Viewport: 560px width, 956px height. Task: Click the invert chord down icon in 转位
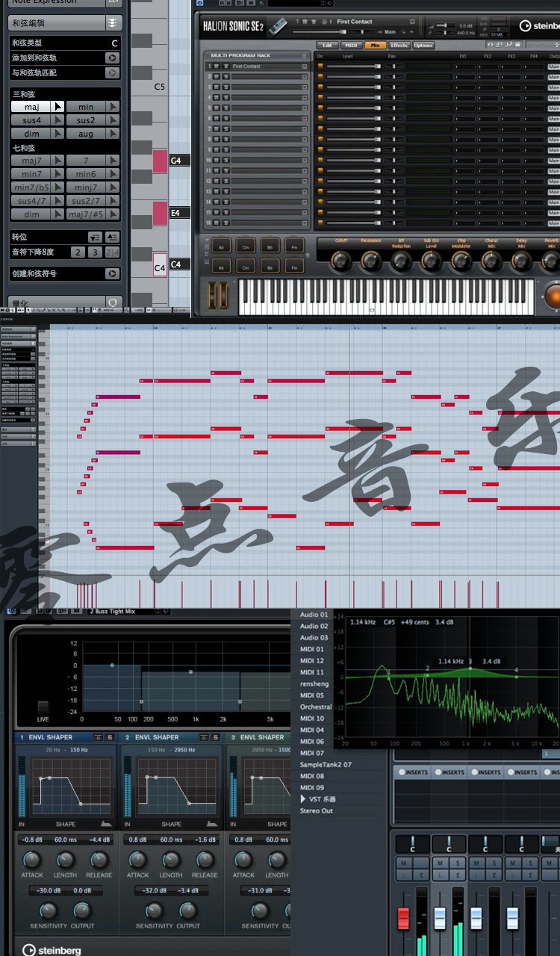click(x=95, y=237)
